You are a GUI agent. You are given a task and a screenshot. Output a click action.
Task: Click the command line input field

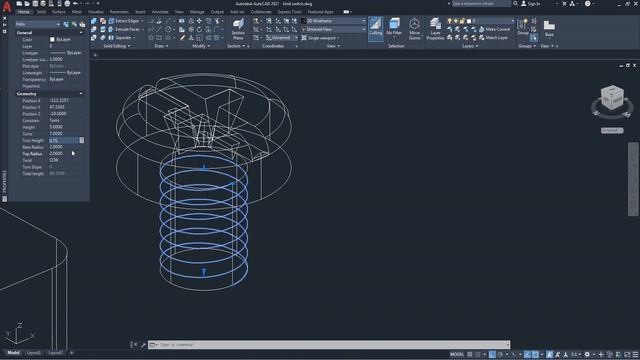329,345
